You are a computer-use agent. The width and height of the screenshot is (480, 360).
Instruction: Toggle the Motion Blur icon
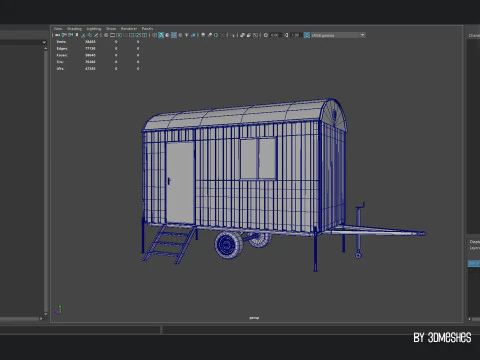point(210,35)
